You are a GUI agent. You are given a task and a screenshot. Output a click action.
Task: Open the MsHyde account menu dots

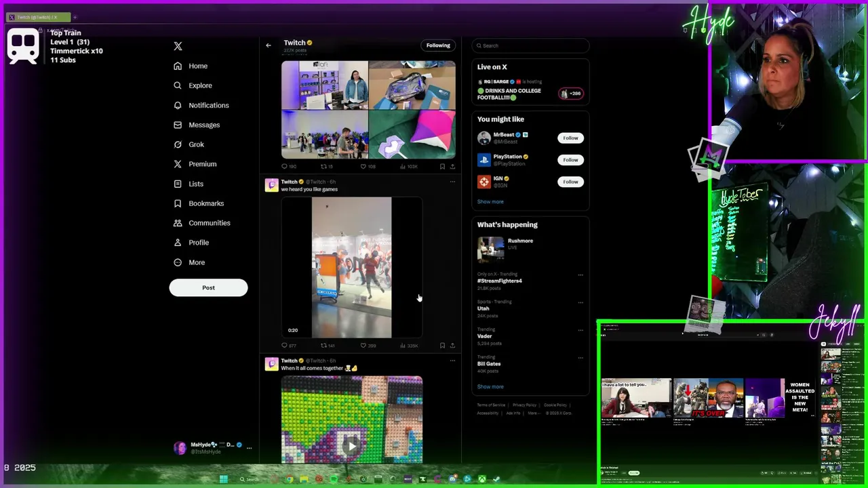(x=249, y=448)
